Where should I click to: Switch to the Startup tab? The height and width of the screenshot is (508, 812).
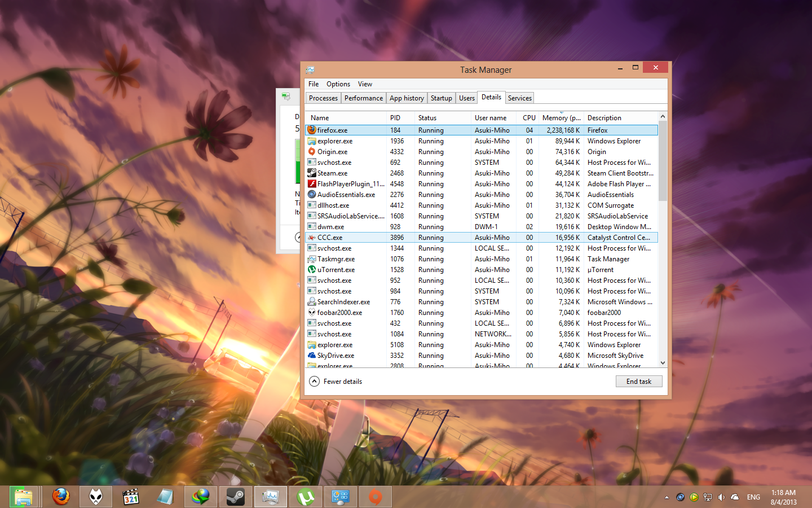tap(442, 98)
